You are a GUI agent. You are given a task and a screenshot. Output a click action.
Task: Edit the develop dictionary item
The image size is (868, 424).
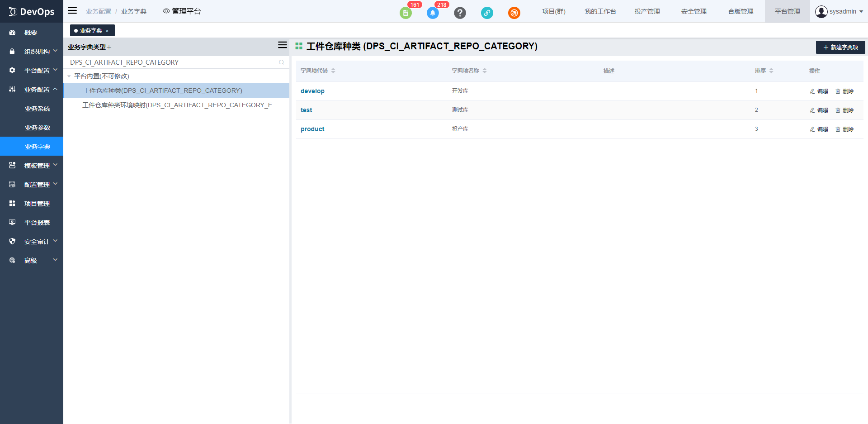(x=819, y=91)
